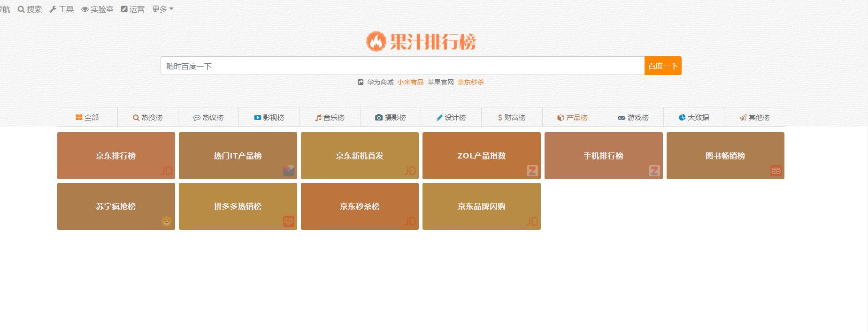Switch to the 热搜榜 tab
The image size is (868, 332).
148,117
